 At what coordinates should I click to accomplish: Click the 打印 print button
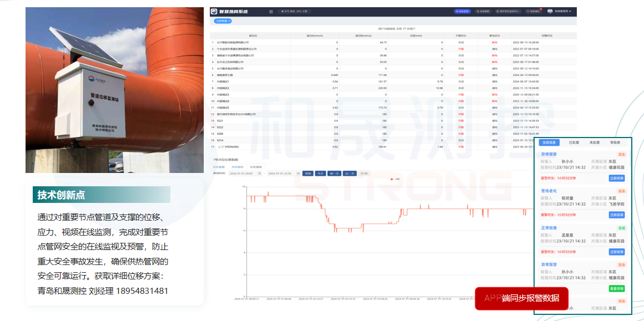coord(364,174)
